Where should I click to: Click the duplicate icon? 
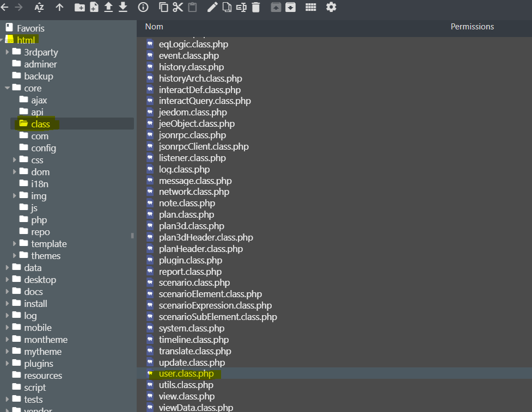pyautogui.click(x=227, y=7)
